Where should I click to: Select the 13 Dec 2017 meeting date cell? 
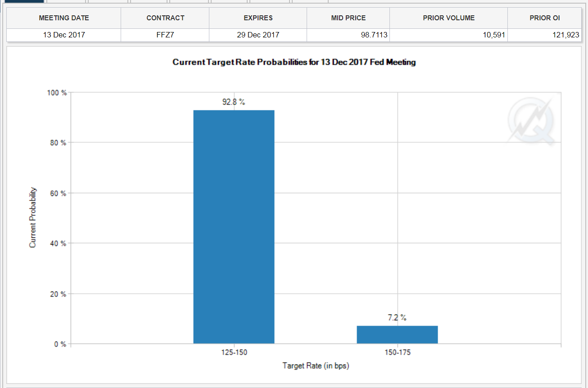[64, 35]
